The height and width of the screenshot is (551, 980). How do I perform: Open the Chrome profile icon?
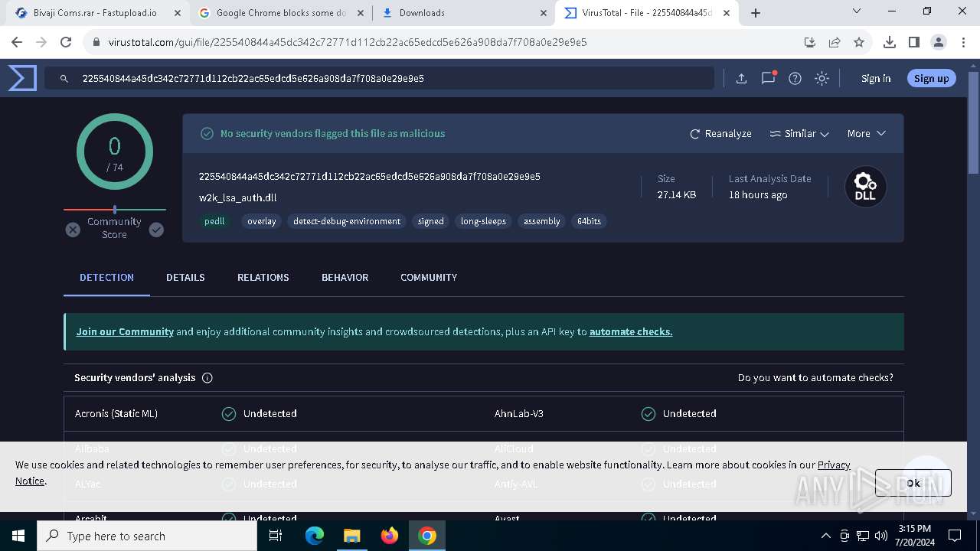[939, 42]
